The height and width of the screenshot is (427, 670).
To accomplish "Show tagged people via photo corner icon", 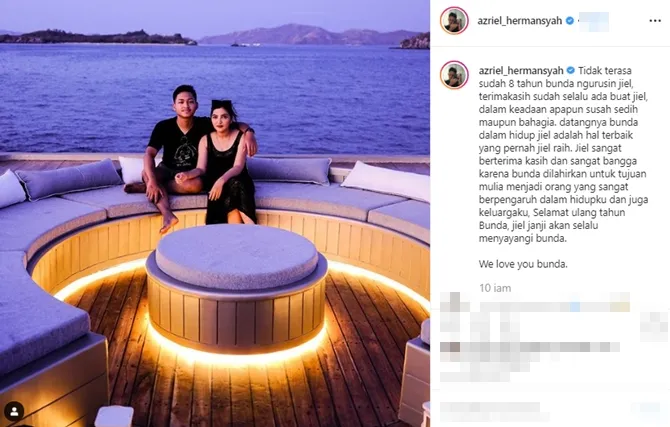I will (14, 412).
